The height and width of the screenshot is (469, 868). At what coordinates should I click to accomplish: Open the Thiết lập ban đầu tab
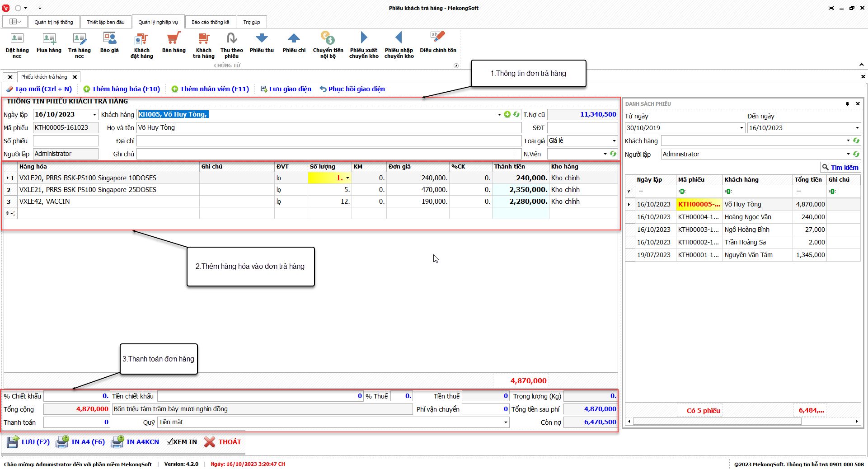[105, 22]
